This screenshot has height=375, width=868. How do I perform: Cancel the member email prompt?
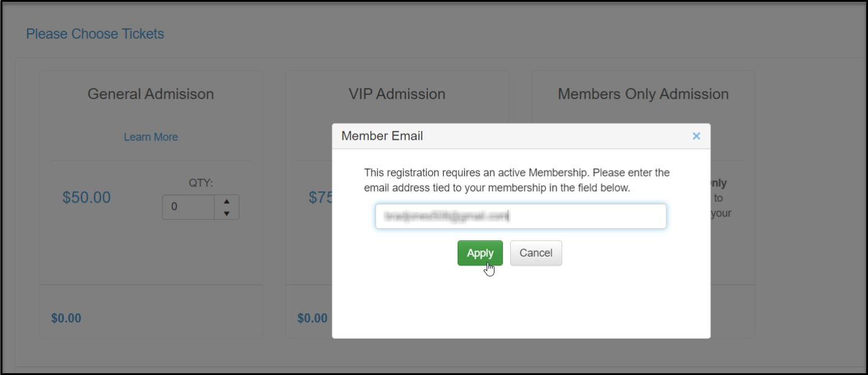click(536, 253)
